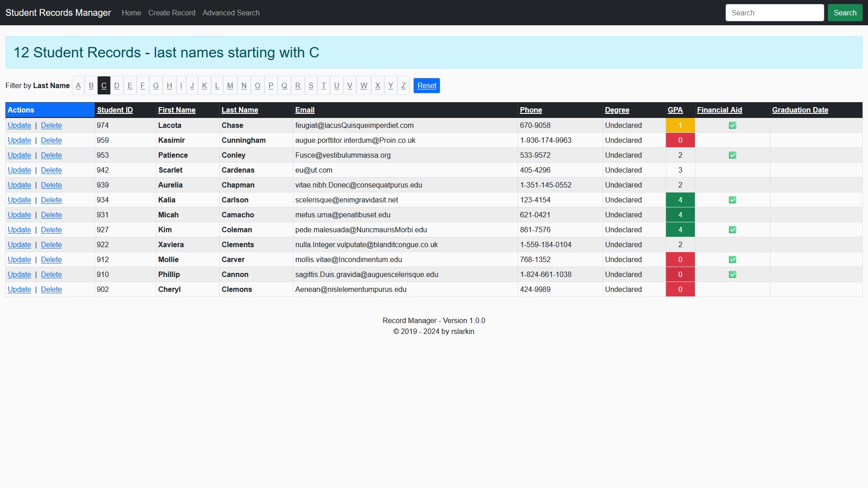The width and height of the screenshot is (868, 488).
Task: Sort table by Graduation Date header
Action: coord(800,110)
